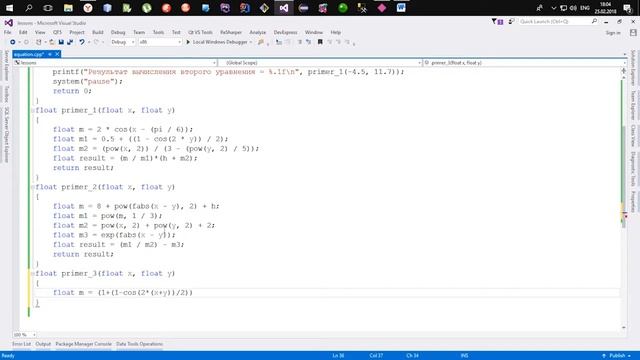Start Local Windows Debugger
The width and height of the screenshot is (640, 360).
coord(217,42)
